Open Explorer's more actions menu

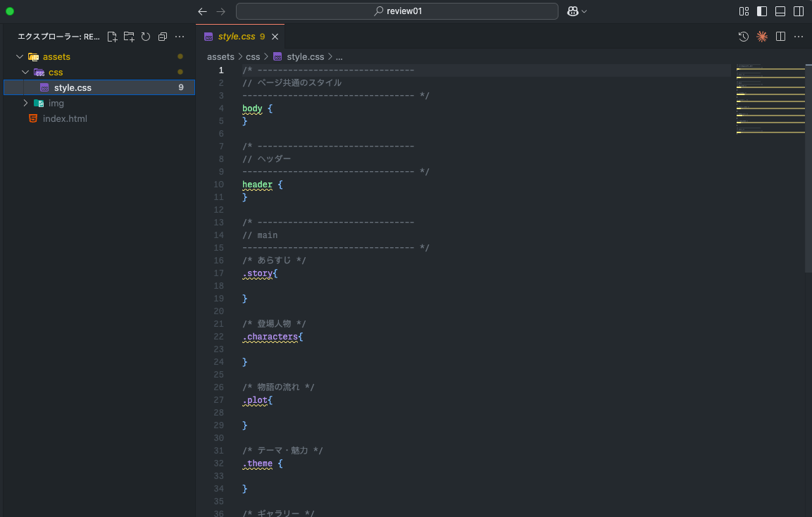(180, 37)
